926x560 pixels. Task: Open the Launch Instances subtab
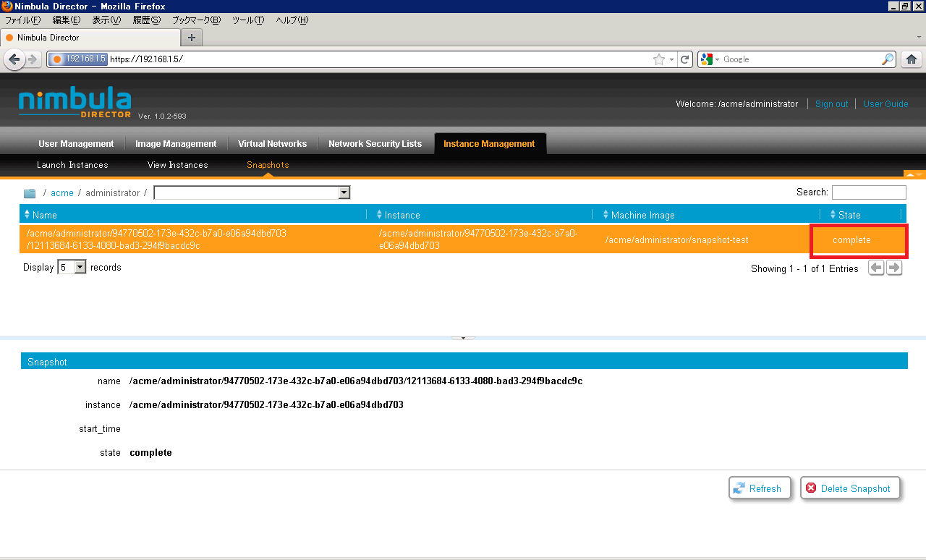pyautogui.click(x=72, y=165)
